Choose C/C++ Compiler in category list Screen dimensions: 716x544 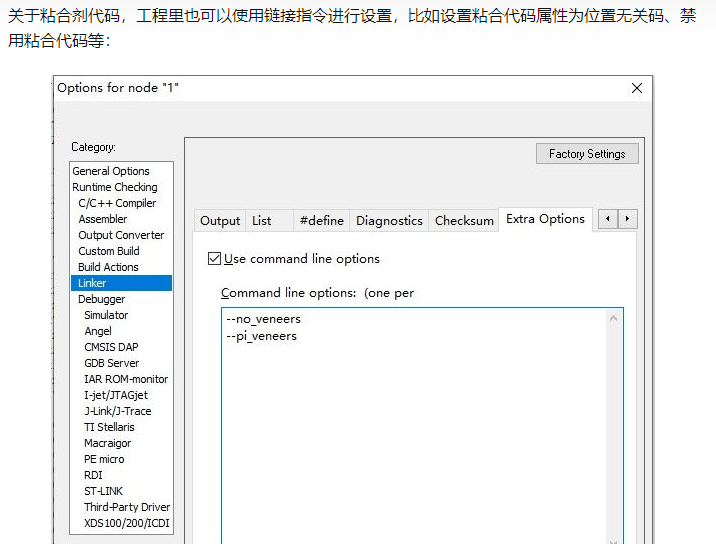(x=117, y=203)
